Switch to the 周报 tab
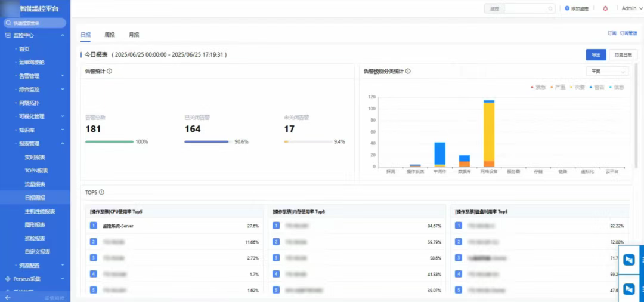The width and height of the screenshot is (644, 302). point(110,35)
